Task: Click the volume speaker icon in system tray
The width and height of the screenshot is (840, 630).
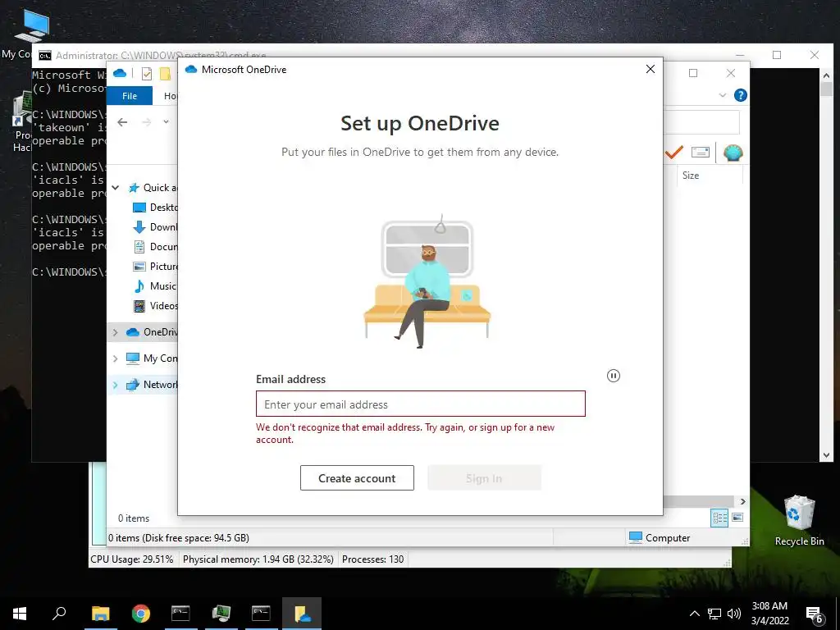Action: pos(734,614)
